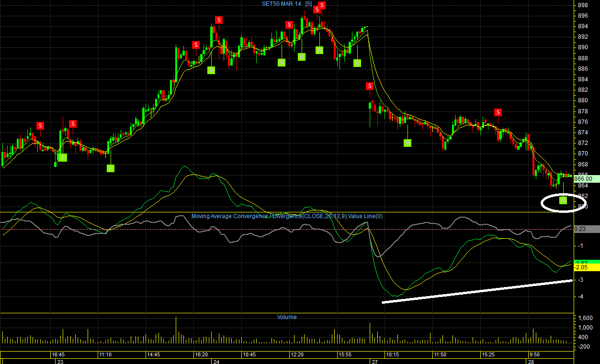The image size is (600, 364).
Task: Click the date 23 label on the date axis
Action: click(x=60, y=362)
